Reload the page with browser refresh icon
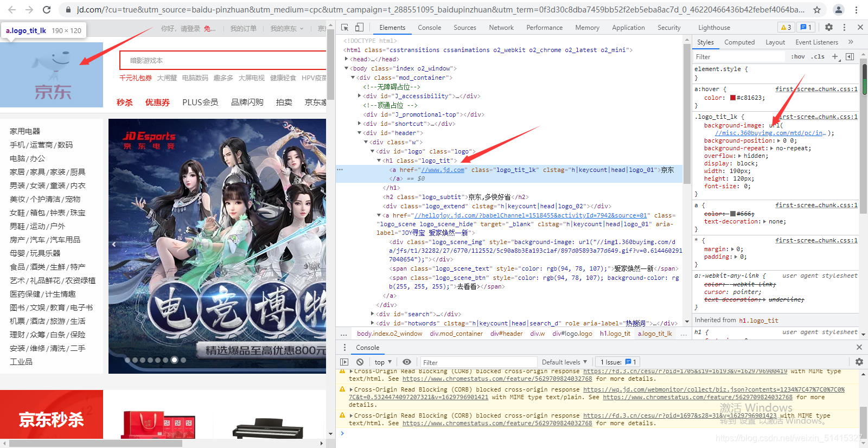This screenshot has width=868, height=448. tap(47, 10)
